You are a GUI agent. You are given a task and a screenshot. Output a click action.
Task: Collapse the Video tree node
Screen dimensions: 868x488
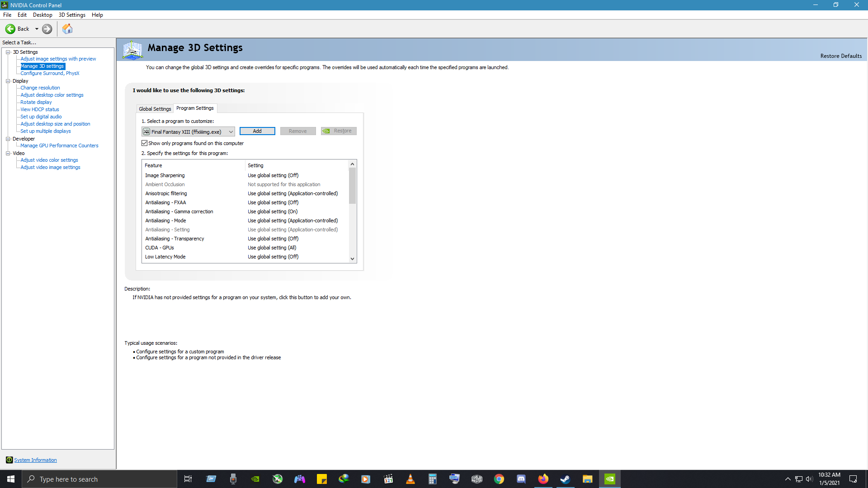(x=8, y=153)
